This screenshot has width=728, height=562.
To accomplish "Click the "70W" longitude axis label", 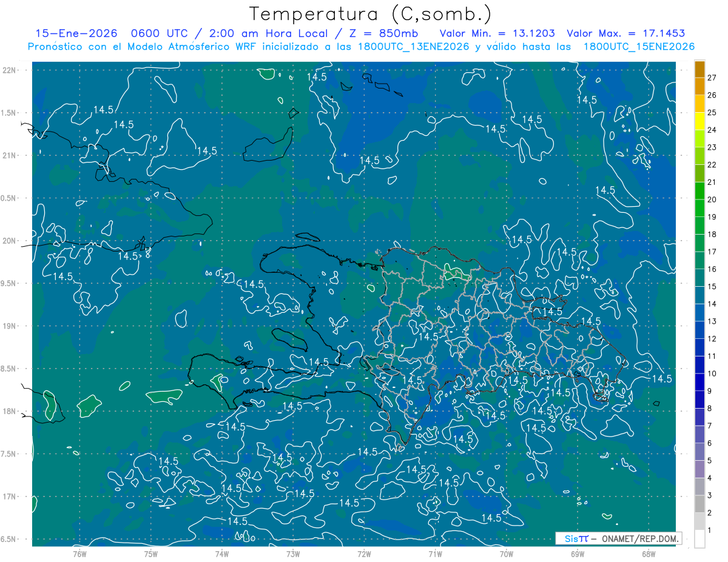I will coord(507,554).
